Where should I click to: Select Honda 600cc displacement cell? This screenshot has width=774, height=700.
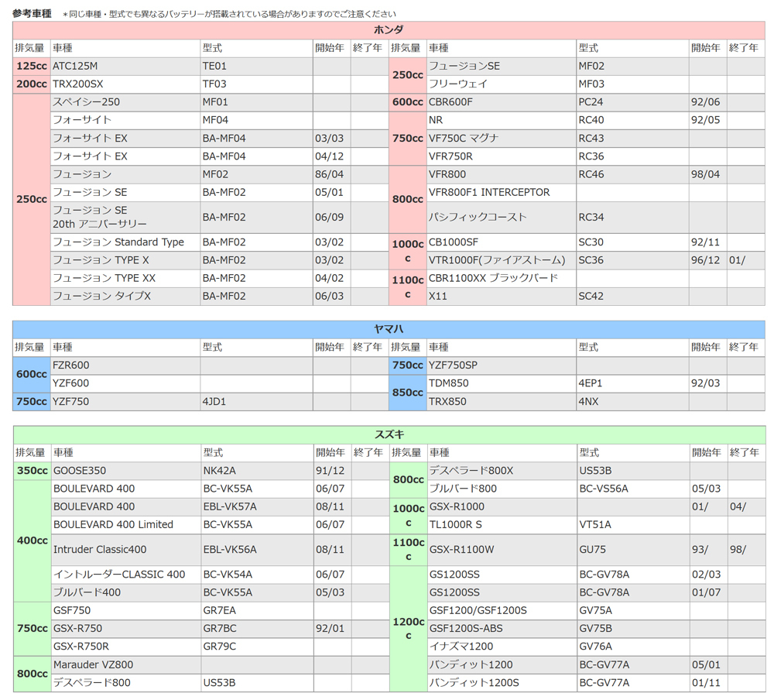point(408,102)
